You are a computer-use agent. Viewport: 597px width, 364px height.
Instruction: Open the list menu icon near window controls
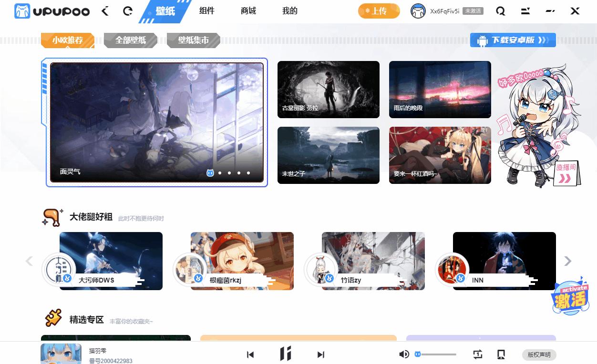pos(525,10)
